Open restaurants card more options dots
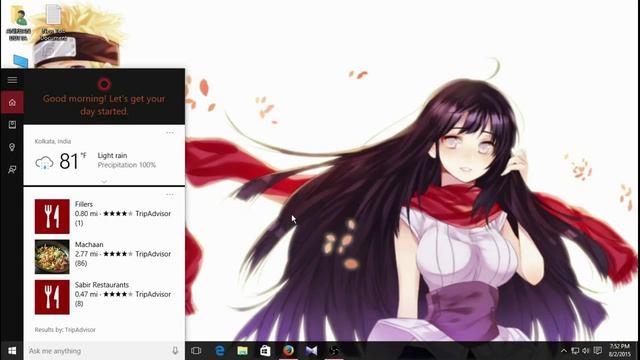Screen dimensions: 640x360 coord(170,195)
